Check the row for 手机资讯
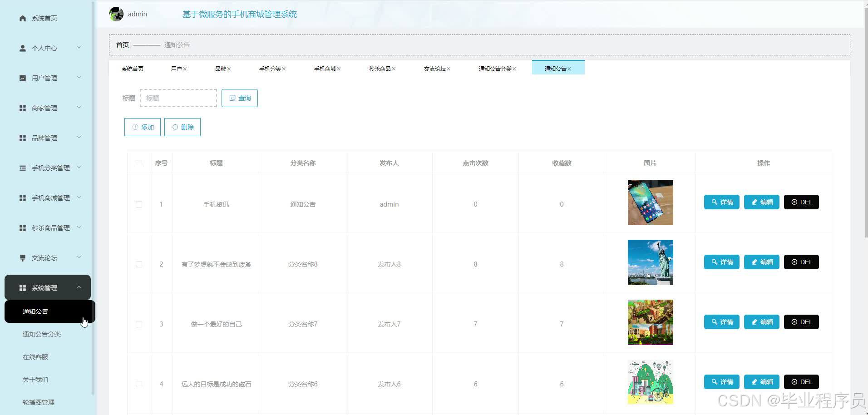868x415 pixels. (x=139, y=204)
